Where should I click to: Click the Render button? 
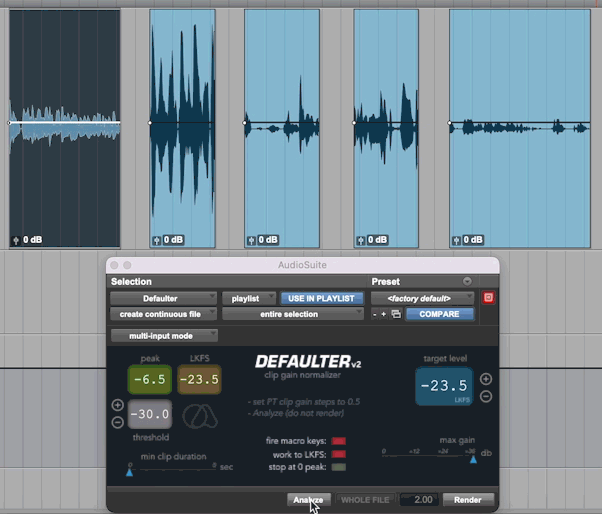pos(468,500)
